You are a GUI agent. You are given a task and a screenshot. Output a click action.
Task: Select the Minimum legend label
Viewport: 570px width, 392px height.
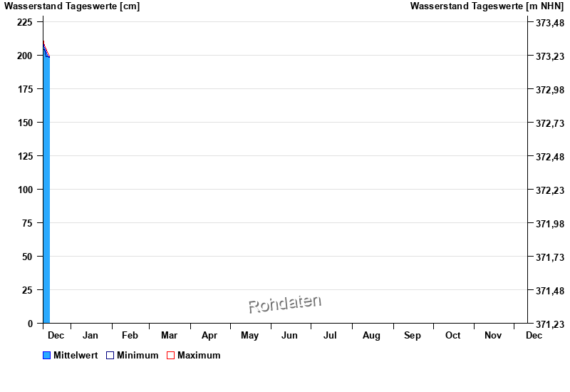[138, 356]
